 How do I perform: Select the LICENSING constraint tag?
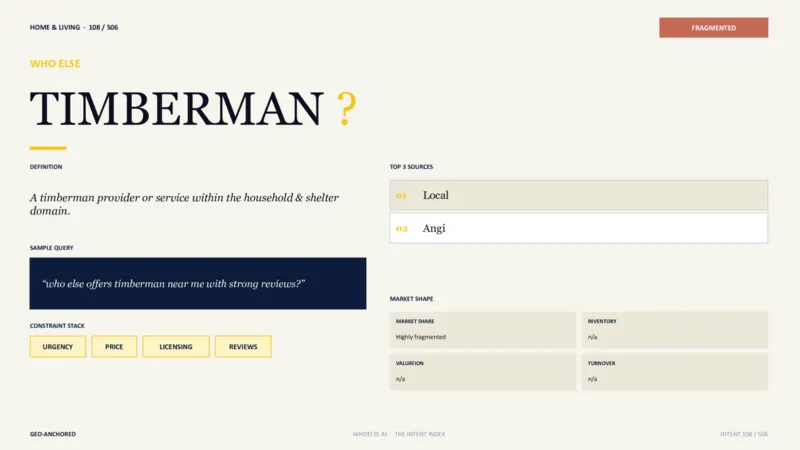pos(176,346)
